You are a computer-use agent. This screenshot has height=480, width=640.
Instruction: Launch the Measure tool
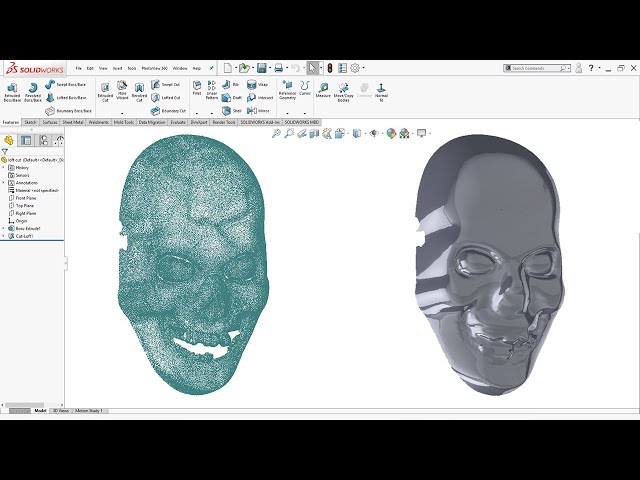[323, 90]
